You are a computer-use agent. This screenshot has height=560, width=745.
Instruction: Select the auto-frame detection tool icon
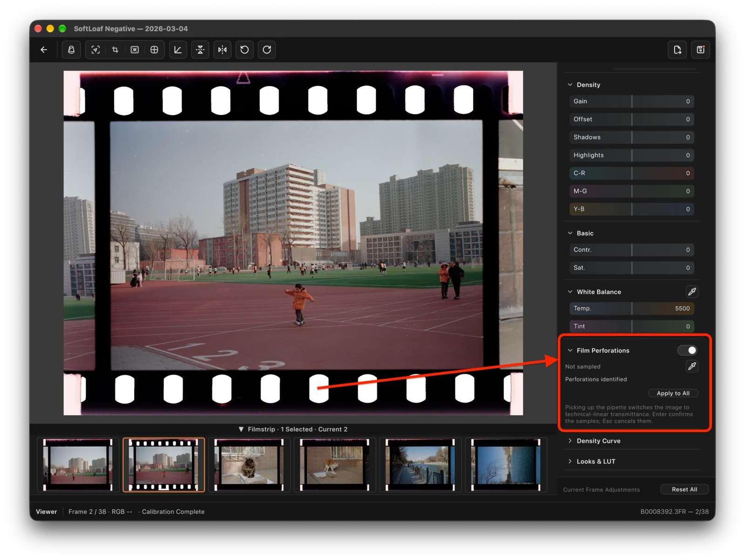95,50
